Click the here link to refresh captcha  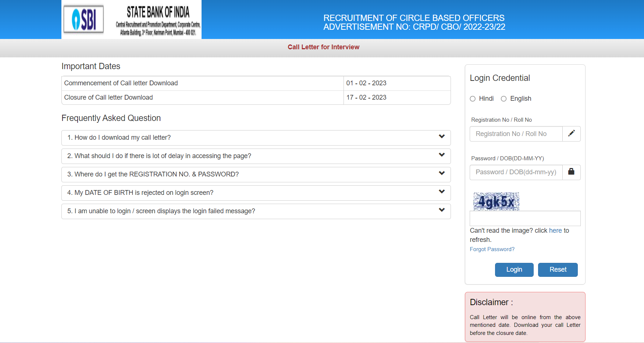pyautogui.click(x=555, y=231)
